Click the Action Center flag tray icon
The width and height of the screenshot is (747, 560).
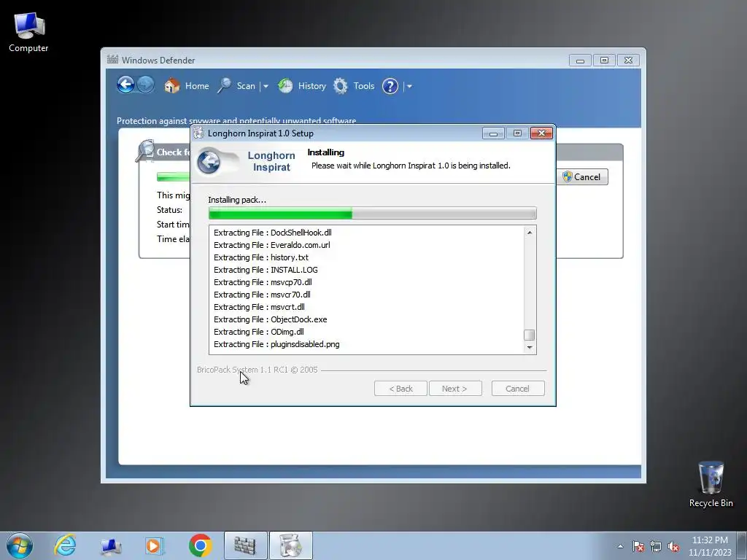click(x=638, y=546)
